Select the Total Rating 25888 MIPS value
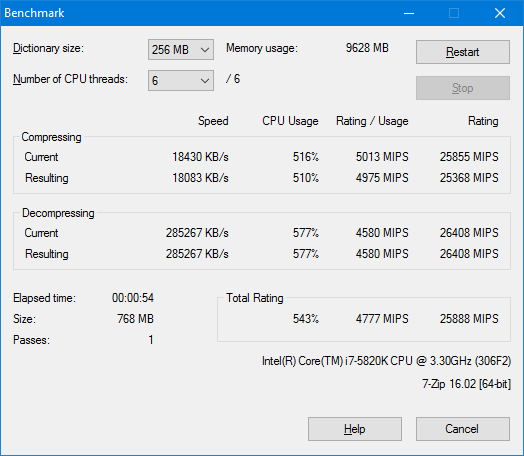Image resolution: width=524 pixels, height=456 pixels. [x=469, y=319]
